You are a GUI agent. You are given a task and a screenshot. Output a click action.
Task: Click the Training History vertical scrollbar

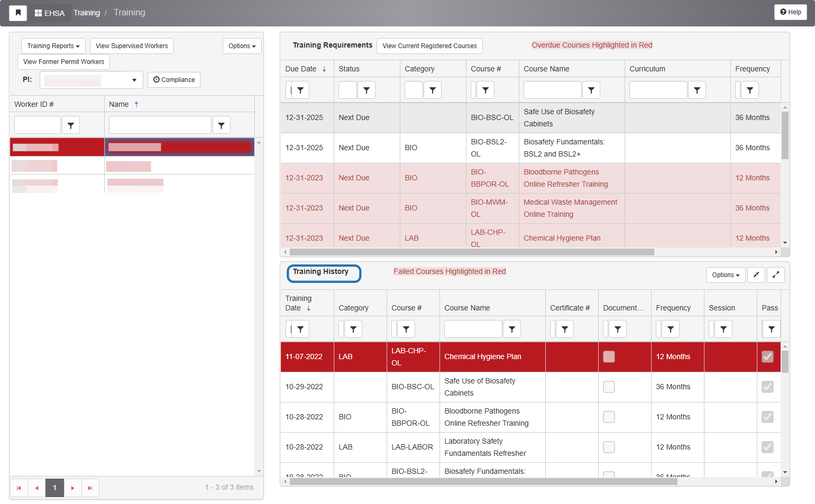pyautogui.click(x=785, y=362)
